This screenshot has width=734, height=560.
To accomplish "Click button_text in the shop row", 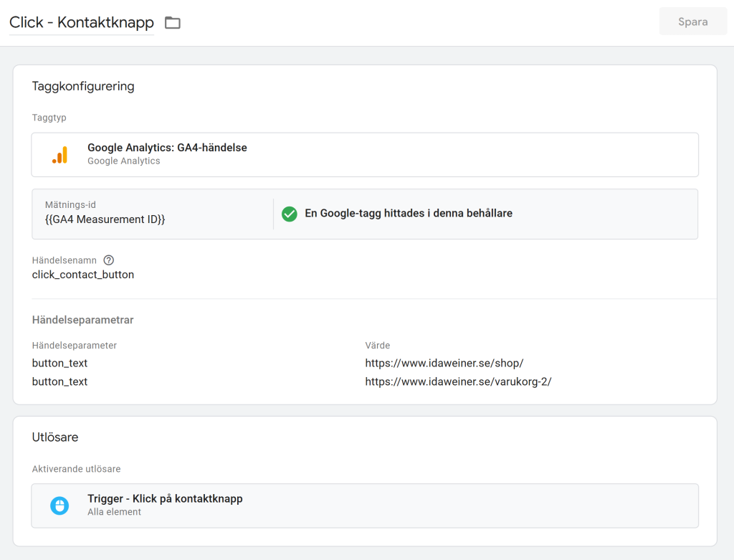I will click(59, 363).
